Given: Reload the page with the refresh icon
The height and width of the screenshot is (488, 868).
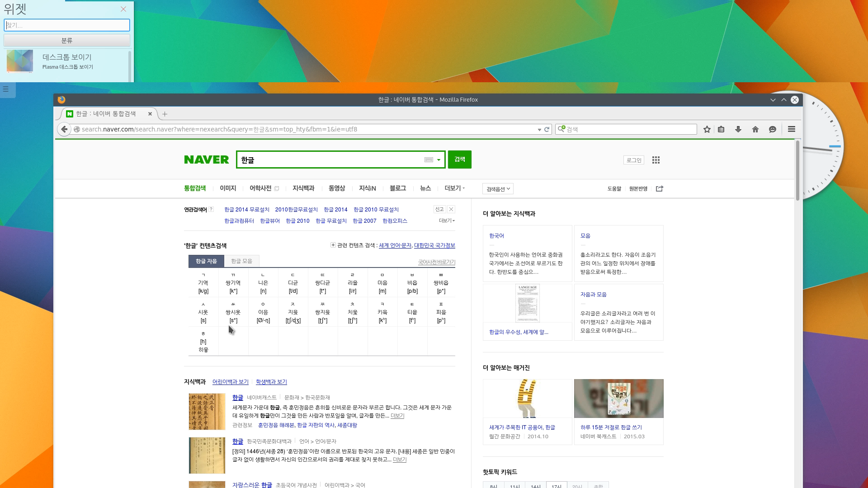Looking at the screenshot, I should pyautogui.click(x=547, y=129).
